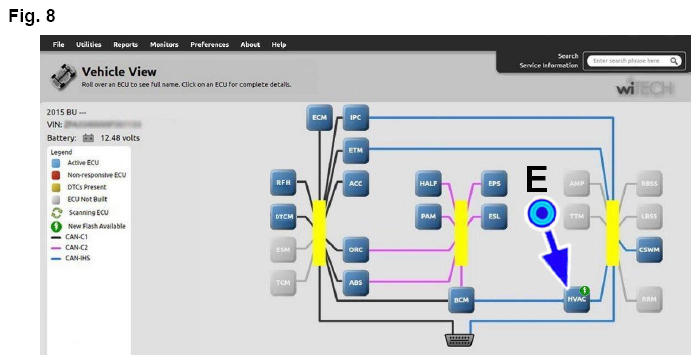Click the Scanning ECU legend icon

pos(57,213)
